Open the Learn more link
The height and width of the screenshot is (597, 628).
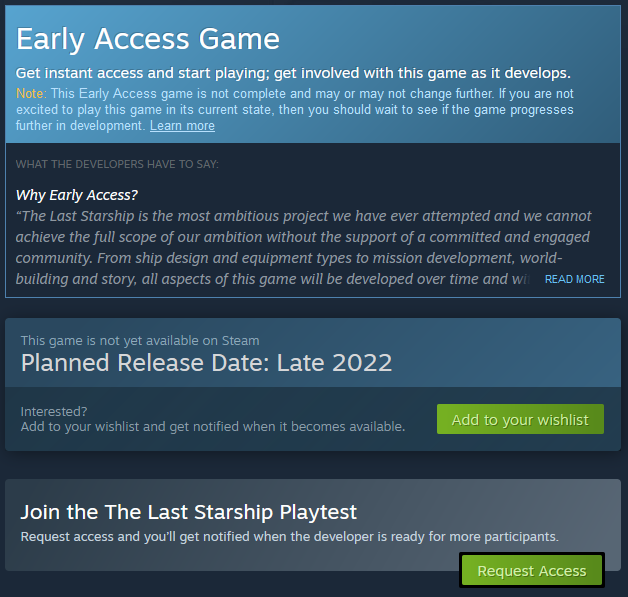coord(182,126)
